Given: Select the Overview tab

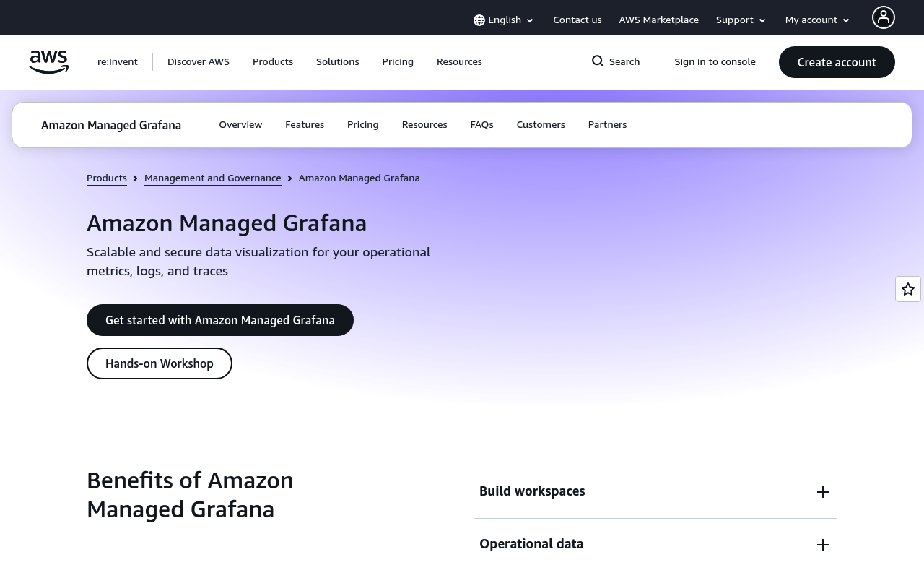Looking at the screenshot, I should 240,125.
